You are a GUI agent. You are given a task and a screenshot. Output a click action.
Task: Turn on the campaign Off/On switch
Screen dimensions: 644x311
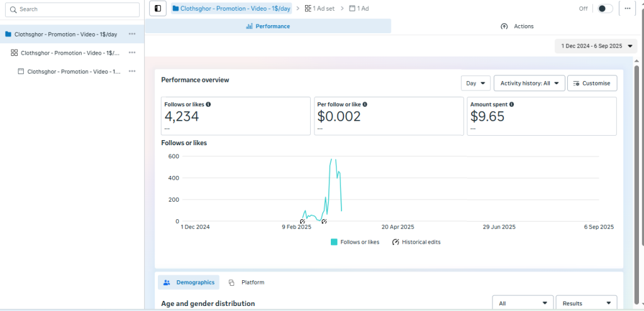click(x=604, y=9)
